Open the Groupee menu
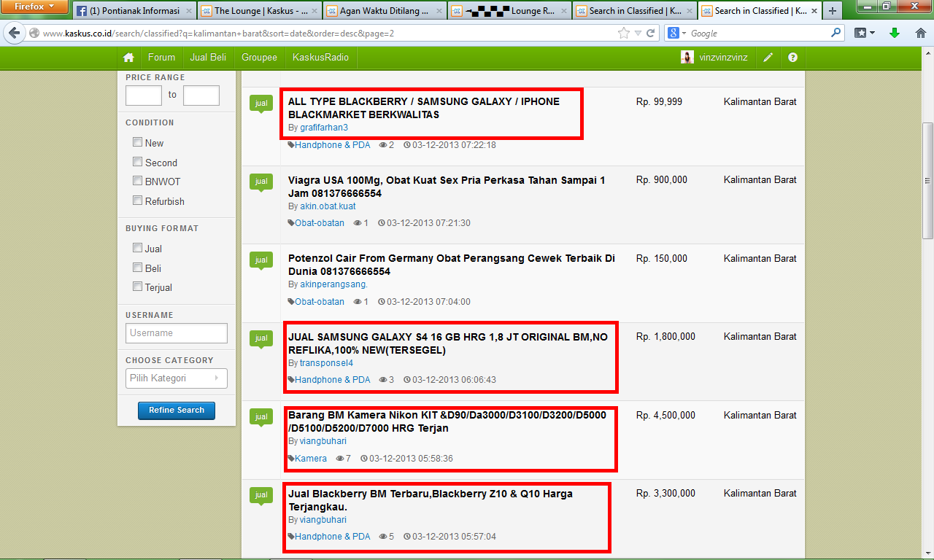 click(259, 58)
